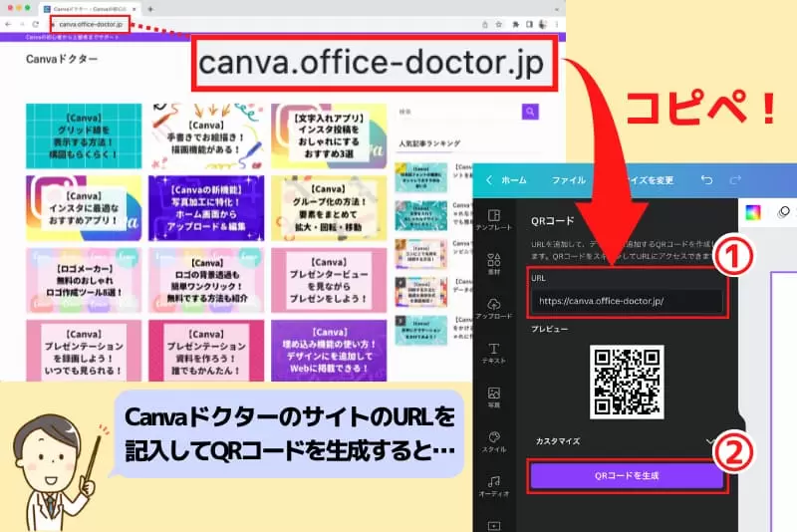
Task: Open the ファイル menu in Canva
Action: point(568,180)
